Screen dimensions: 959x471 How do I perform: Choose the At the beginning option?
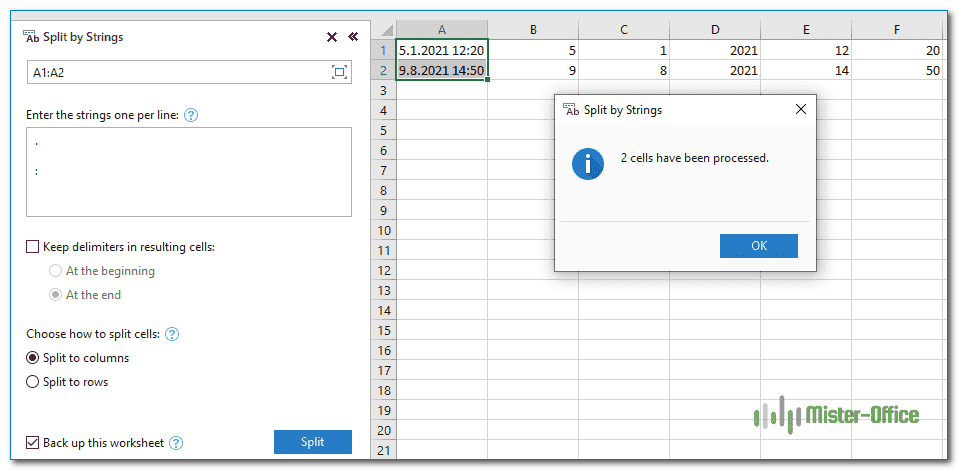tap(56, 271)
